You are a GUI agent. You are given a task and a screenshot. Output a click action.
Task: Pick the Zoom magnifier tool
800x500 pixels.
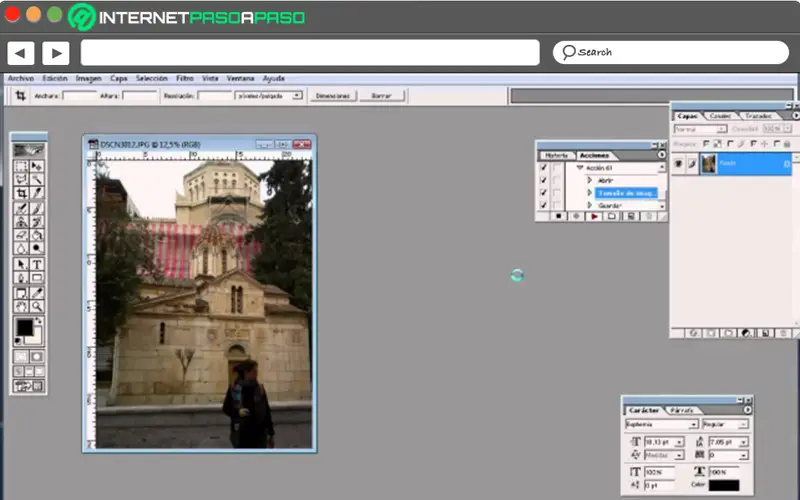coord(37,307)
